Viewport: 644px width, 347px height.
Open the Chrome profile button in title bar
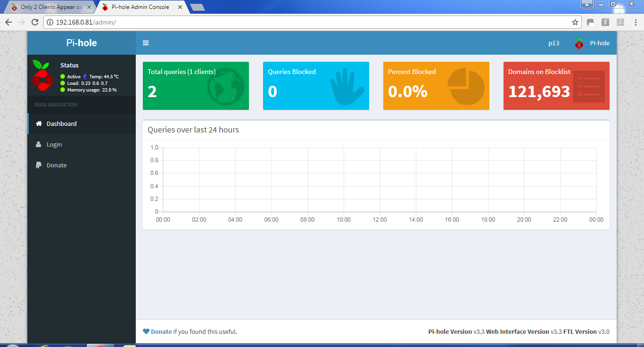(x=587, y=4)
